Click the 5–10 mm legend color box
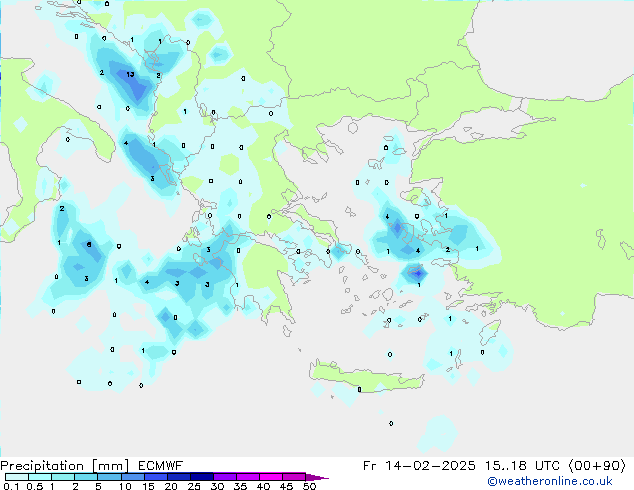The width and height of the screenshot is (634, 490). point(109,477)
